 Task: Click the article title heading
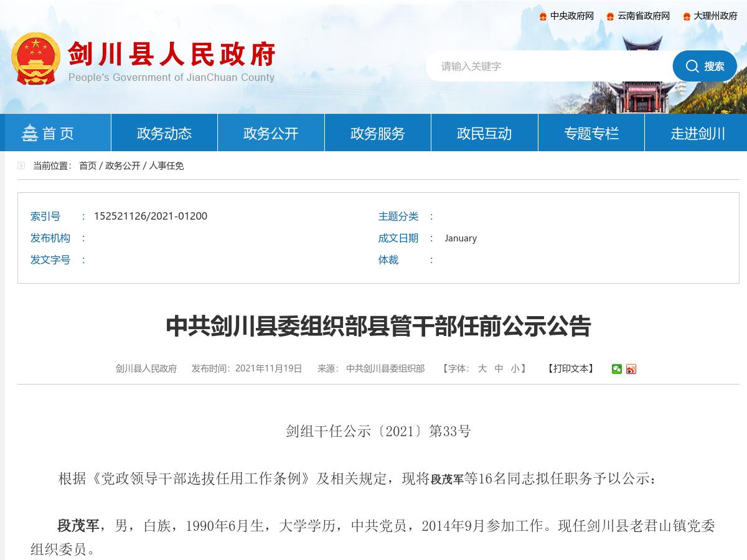tap(378, 326)
